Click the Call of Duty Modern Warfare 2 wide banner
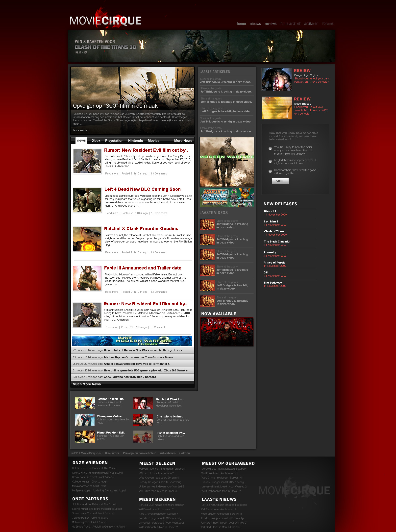396x532 pixels. coord(132,341)
